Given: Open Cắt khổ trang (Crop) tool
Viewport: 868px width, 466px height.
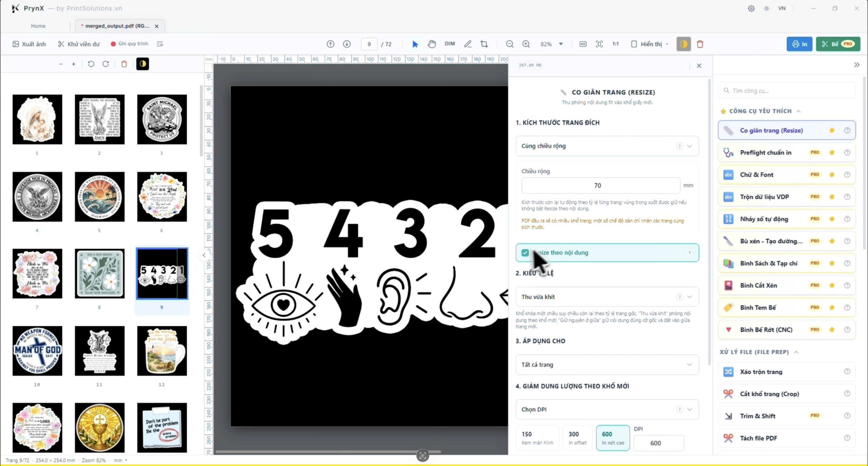Looking at the screenshot, I should (x=787, y=394).
